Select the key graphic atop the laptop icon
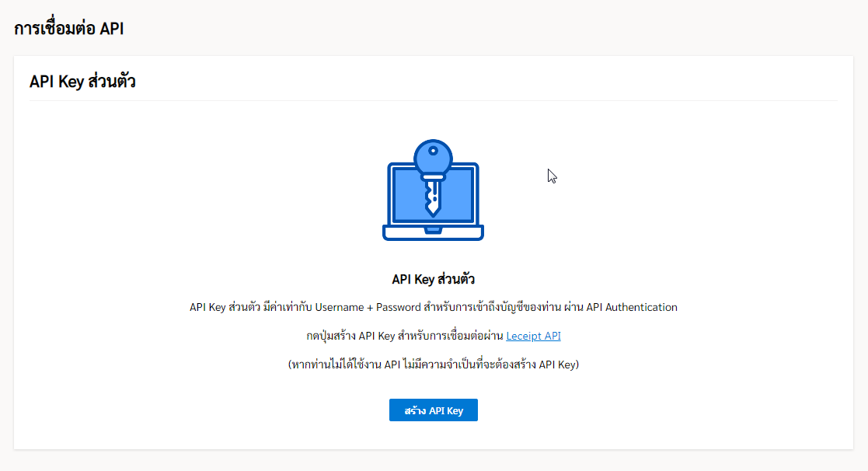The width and height of the screenshot is (868, 471). pos(433,155)
